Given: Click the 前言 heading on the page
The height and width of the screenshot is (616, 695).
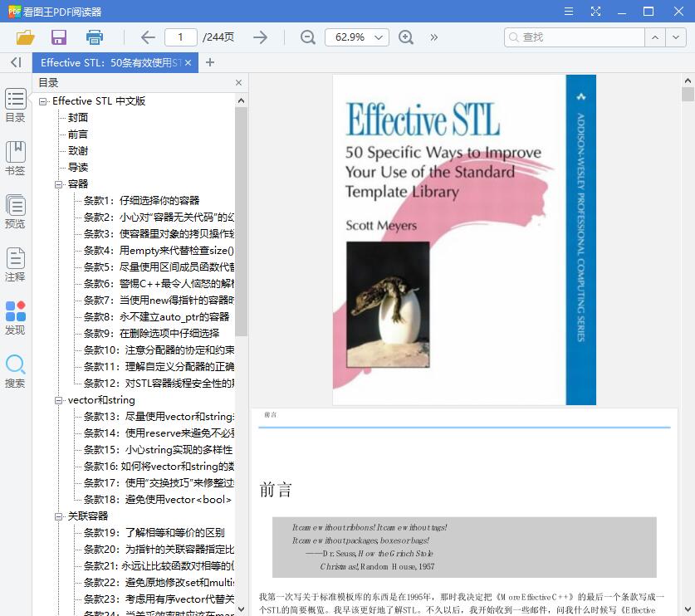Looking at the screenshot, I should click(276, 490).
